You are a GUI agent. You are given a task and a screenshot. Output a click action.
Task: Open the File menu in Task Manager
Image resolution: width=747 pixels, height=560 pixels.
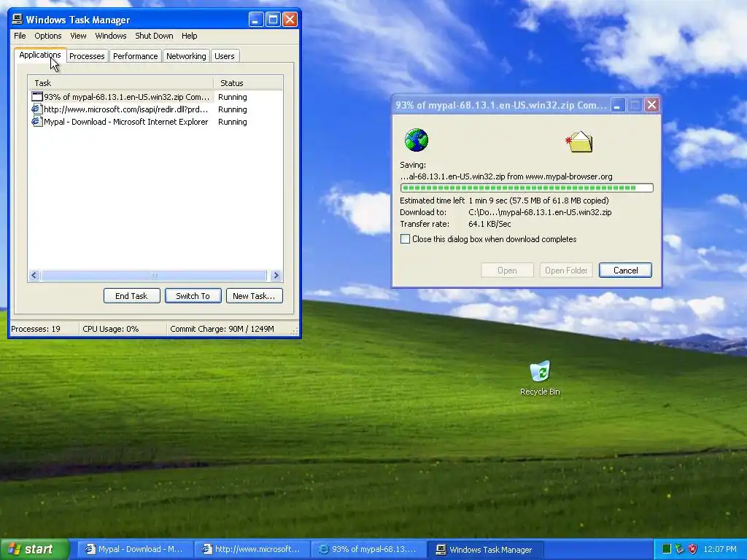[x=20, y=36]
